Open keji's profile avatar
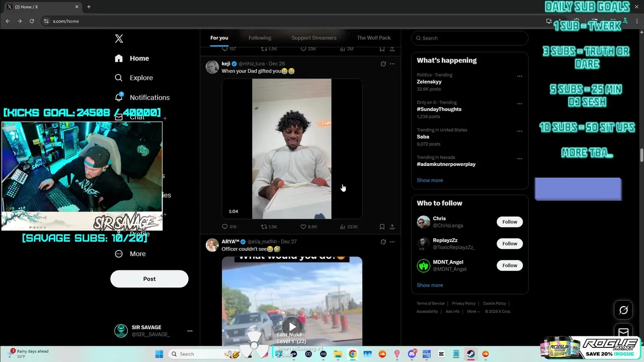 (212, 67)
